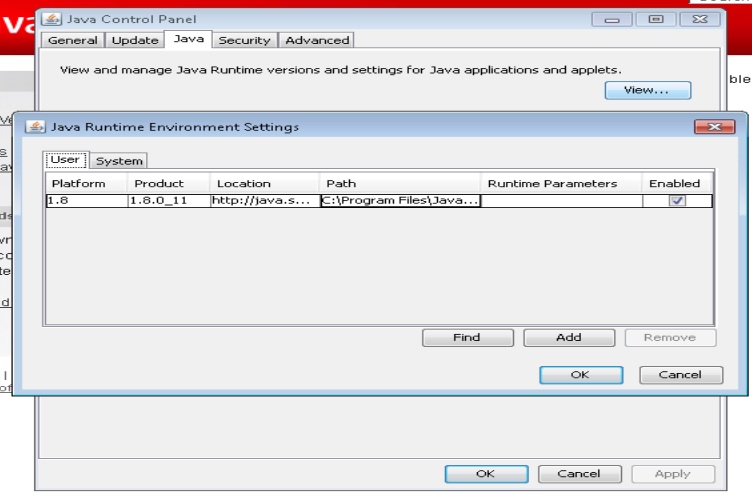The height and width of the screenshot is (497, 752).
Task: Click Cancel in Java Control Panel
Action: tap(579, 474)
